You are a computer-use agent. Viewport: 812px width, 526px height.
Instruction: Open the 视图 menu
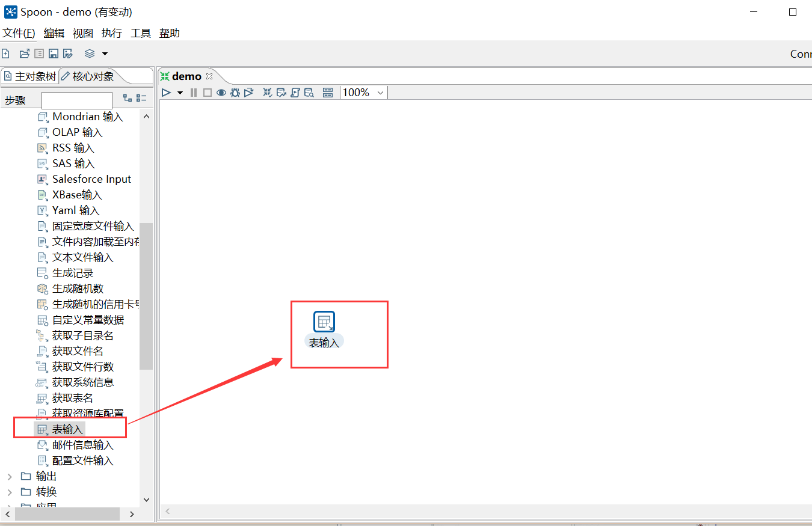[x=83, y=33]
